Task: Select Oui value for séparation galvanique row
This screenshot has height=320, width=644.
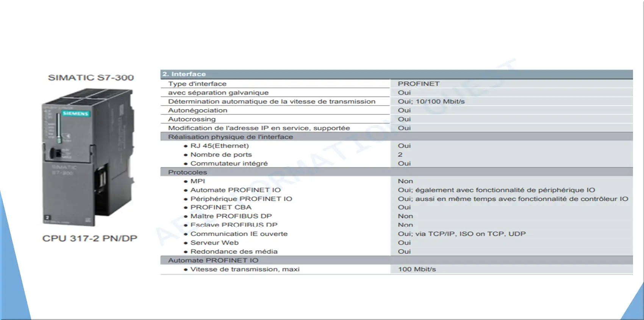Action: point(404,93)
